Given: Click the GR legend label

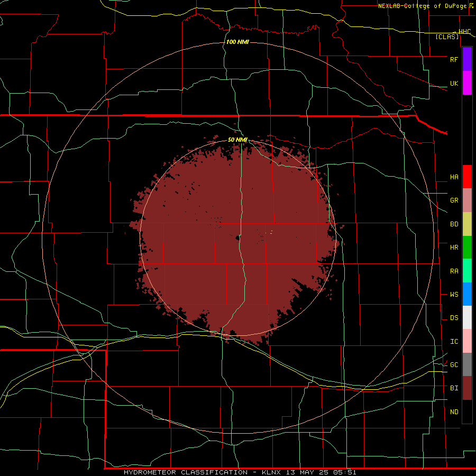Looking at the screenshot, I should coord(454,200).
